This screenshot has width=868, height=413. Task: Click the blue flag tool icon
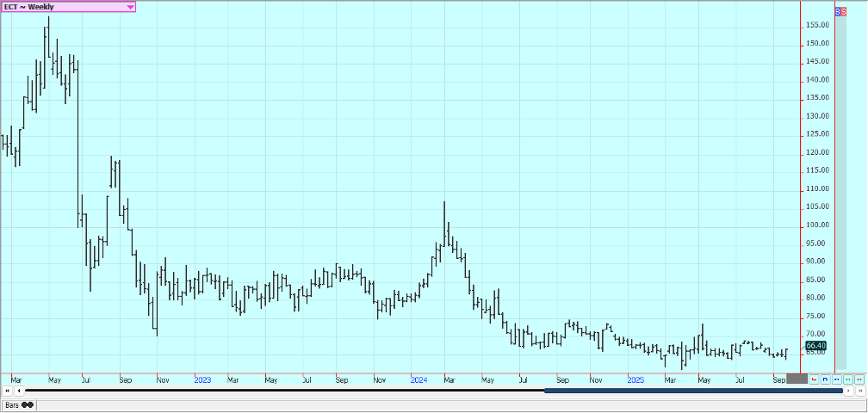click(826, 379)
